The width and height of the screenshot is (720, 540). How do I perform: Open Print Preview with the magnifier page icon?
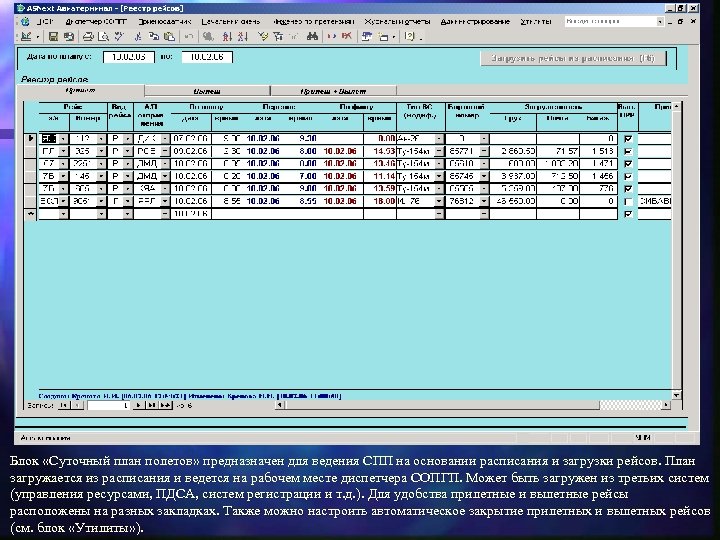click(x=104, y=36)
